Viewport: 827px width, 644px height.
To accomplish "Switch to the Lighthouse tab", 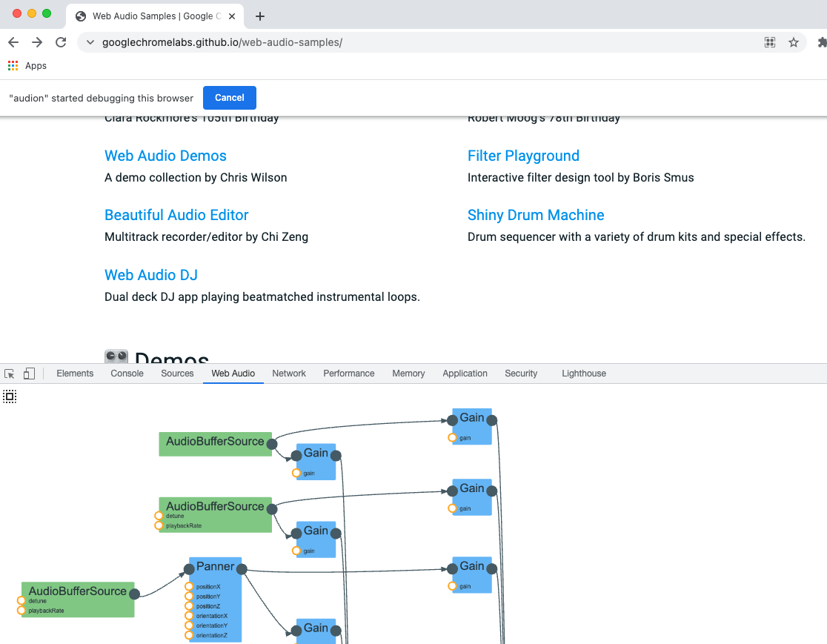I will [x=584, y=374].
